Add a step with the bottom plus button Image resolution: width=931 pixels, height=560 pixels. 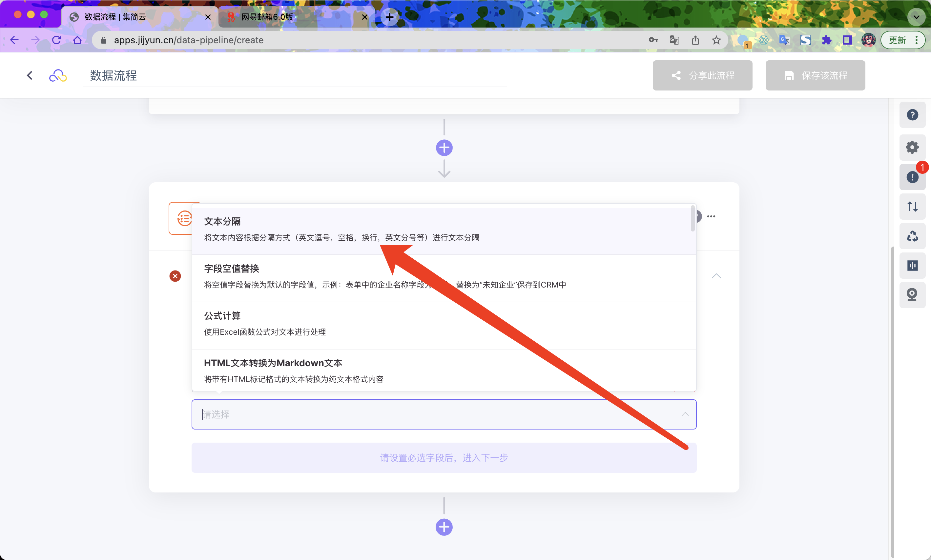coord(444,527)
